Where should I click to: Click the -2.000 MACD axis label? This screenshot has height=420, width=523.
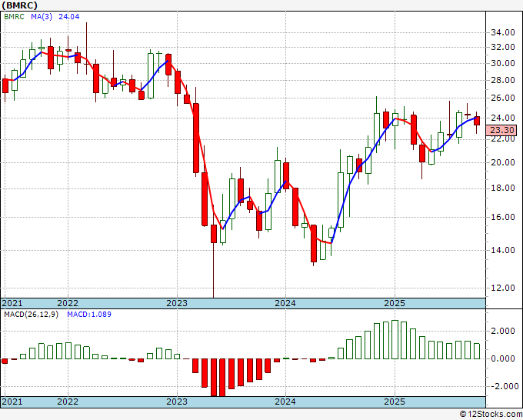(x=501, y=386)
